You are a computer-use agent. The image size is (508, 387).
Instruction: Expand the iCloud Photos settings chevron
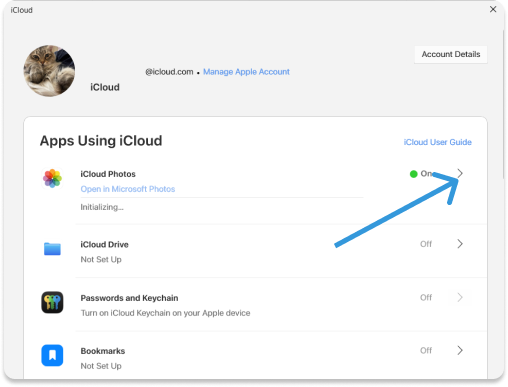pyautogui.click(x=460, y=173)
